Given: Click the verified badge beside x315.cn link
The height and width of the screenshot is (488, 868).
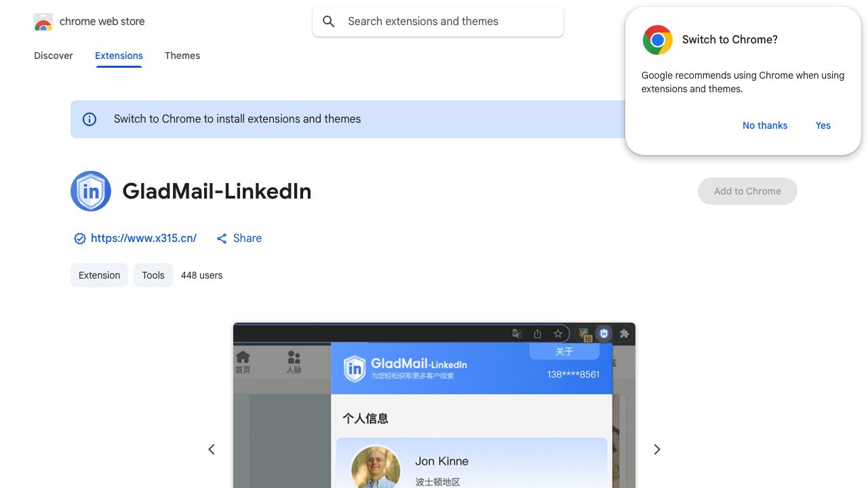Looking at the screenshot, I should click(x=79, y=239).
